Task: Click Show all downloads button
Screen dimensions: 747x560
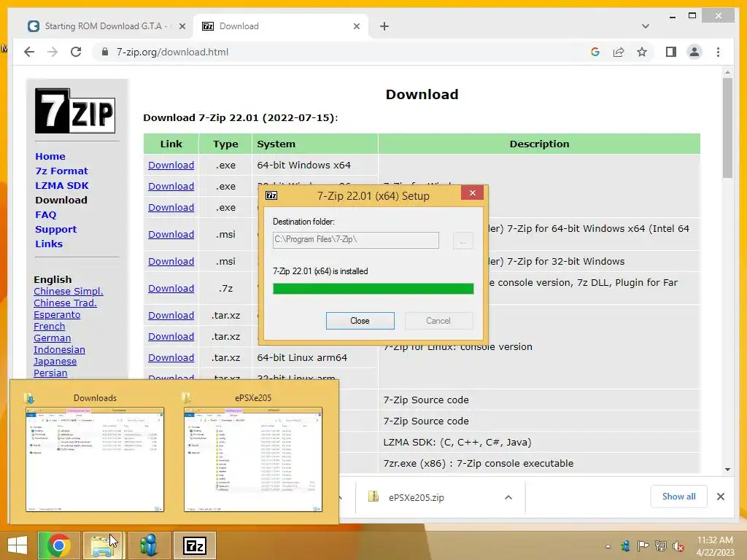Action: coord(678,497)
